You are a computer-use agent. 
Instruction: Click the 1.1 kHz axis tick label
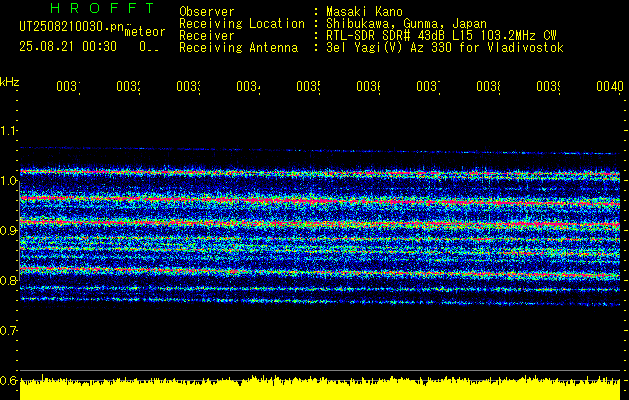click(x=8, y=131)
